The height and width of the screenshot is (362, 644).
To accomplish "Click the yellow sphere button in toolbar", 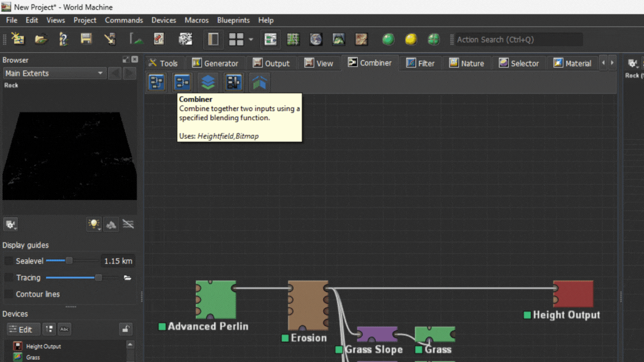I will (411, 39).
